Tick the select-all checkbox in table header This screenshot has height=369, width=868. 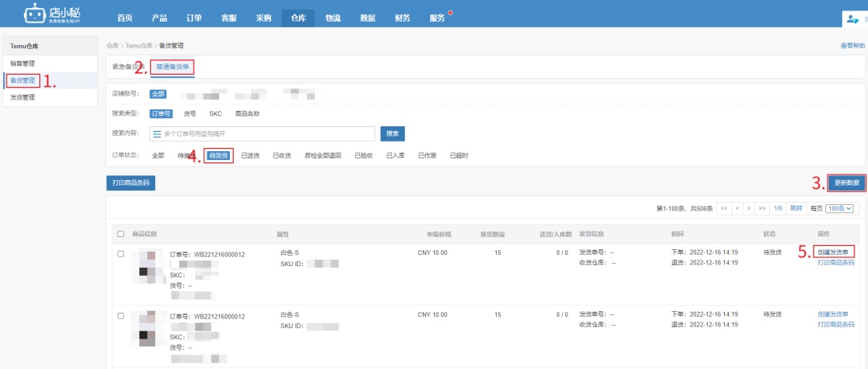coord(121,234)
